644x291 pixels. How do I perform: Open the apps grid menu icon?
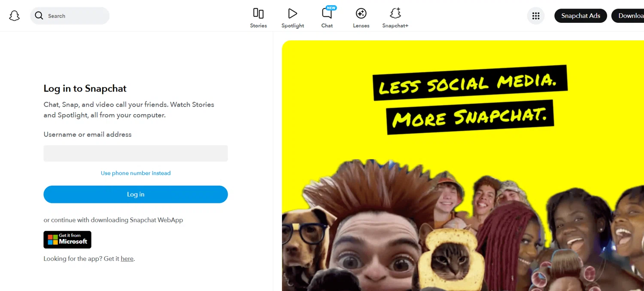[536, 16]
